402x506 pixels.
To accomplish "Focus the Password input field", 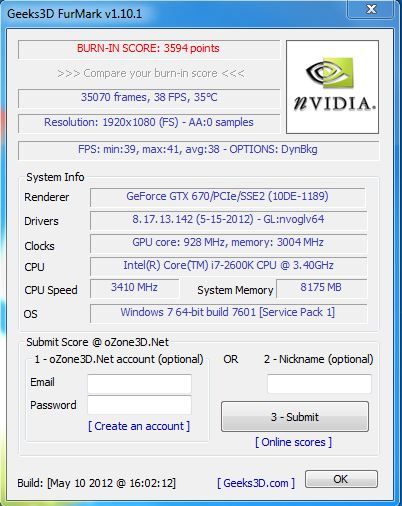I will (x=139, y=405).
